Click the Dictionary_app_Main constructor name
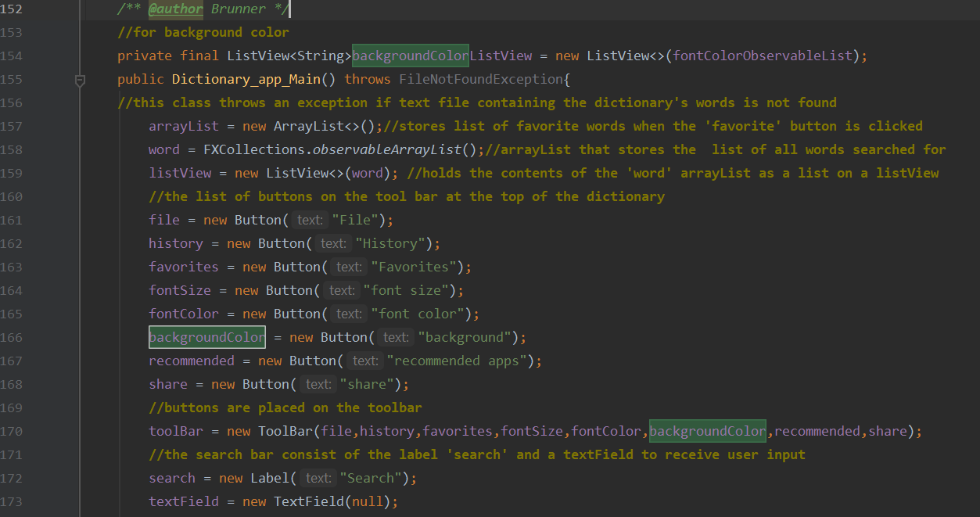Screen dimensions: 980x517 click(x=246, y=80)
